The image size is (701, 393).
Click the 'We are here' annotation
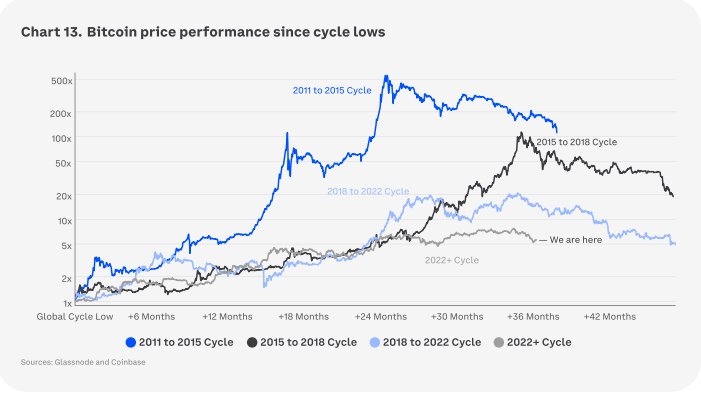(x=570, y=240)
